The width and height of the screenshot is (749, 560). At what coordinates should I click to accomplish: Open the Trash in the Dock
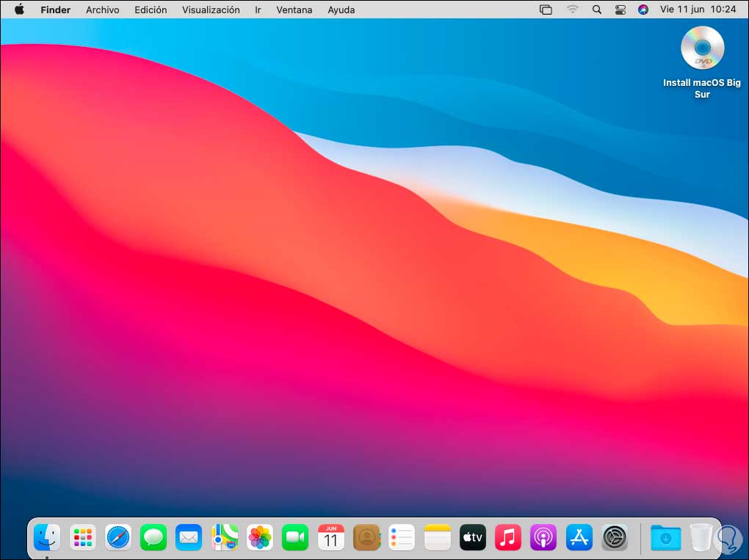pyautogui.click(x=701, y=538)
